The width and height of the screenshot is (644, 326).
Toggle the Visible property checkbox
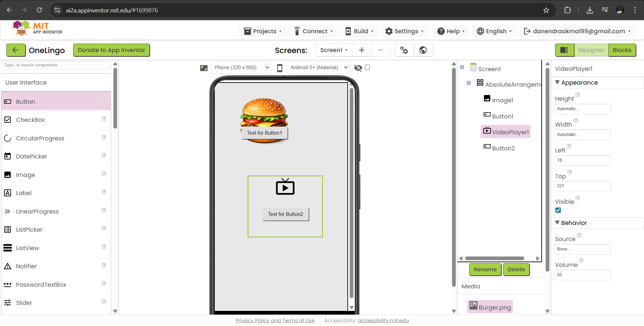558,210
